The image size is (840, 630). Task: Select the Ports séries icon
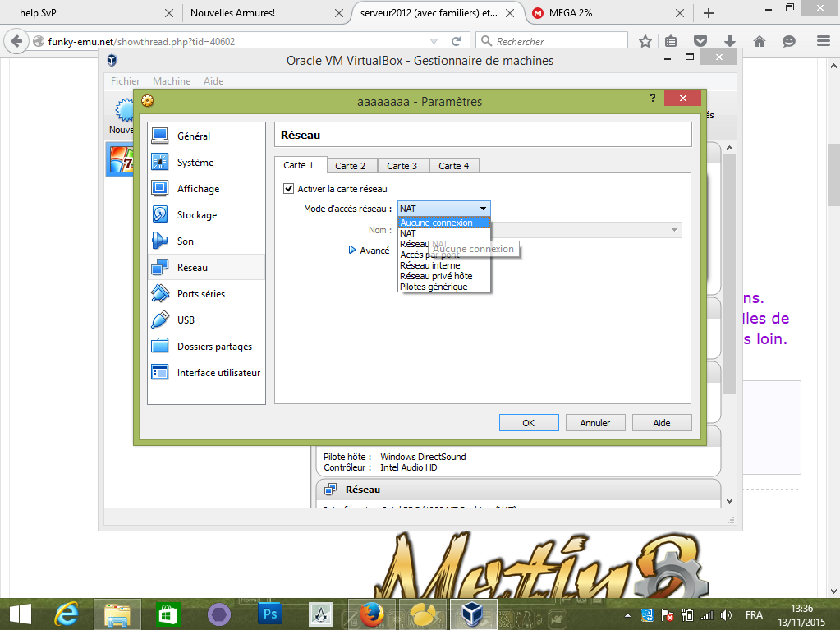[159, 293]
